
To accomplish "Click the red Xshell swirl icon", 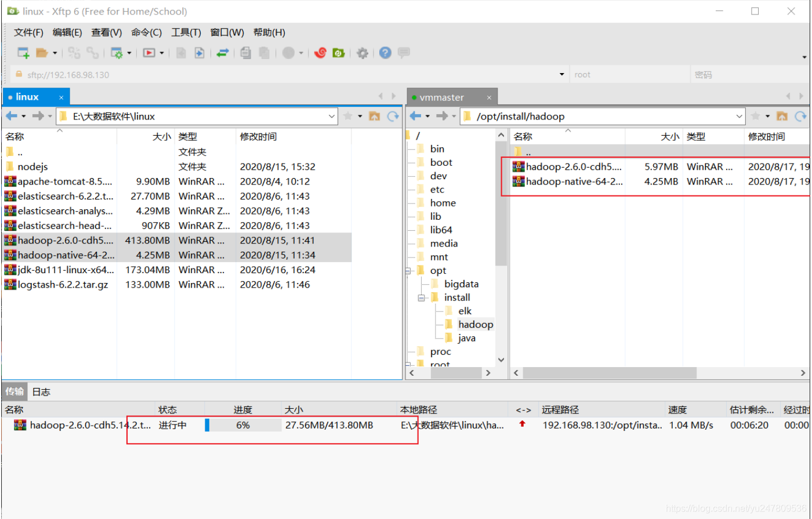I will (x=320, y=53).
